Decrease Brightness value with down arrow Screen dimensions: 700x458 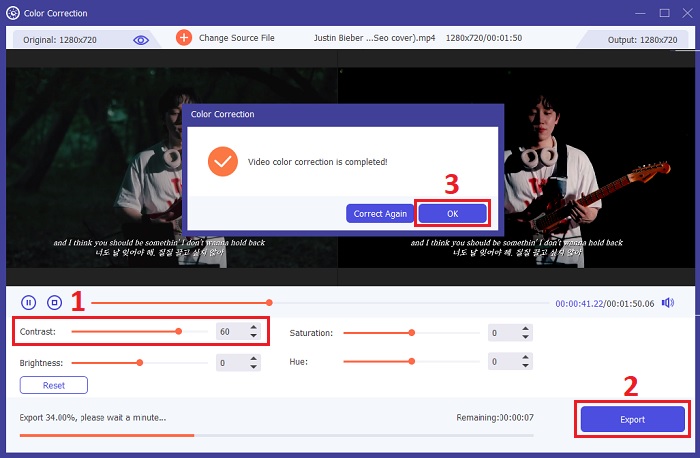point(254,366)
